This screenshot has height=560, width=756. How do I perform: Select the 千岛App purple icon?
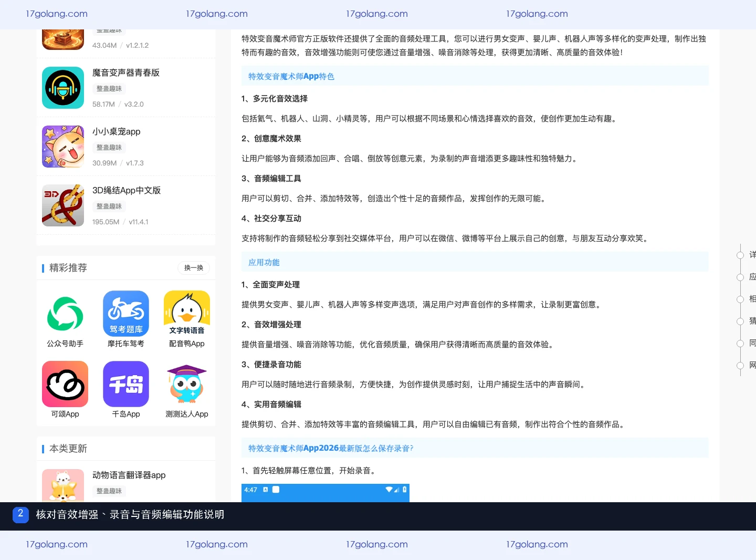click(x=126, y=384)
